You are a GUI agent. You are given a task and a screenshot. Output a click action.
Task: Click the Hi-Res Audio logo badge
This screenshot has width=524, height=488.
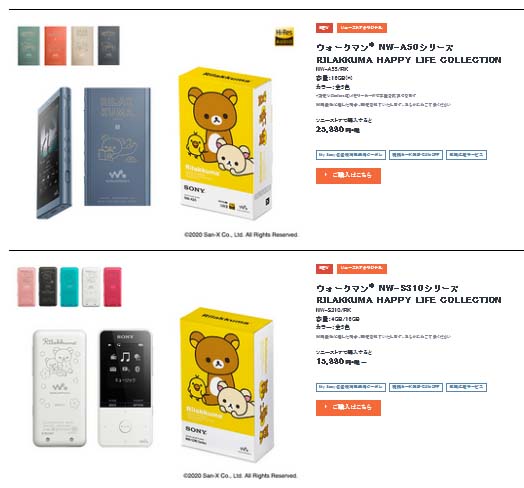point(284,37)
